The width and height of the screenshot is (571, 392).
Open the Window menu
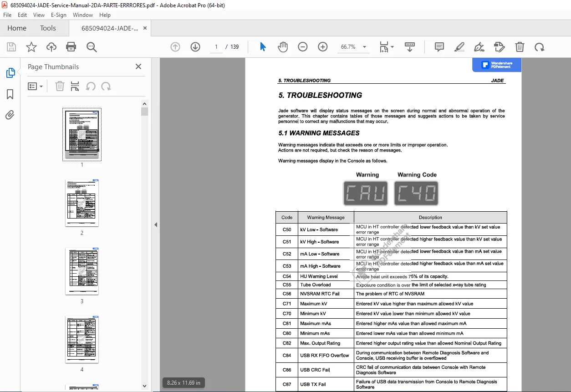[x=83, y=15]
